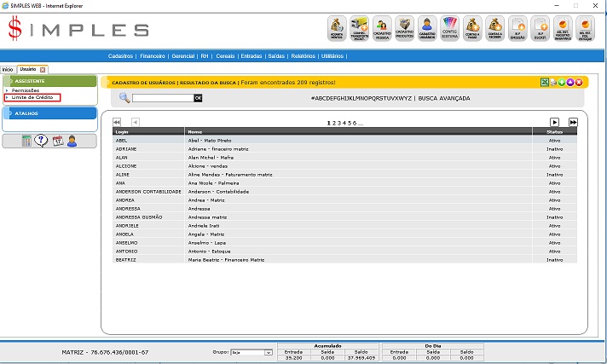Image resolution: width=607 pixels, height=364 pixels.
Task: Click the Busca Avançada link
Action: [x=443, y=98]
